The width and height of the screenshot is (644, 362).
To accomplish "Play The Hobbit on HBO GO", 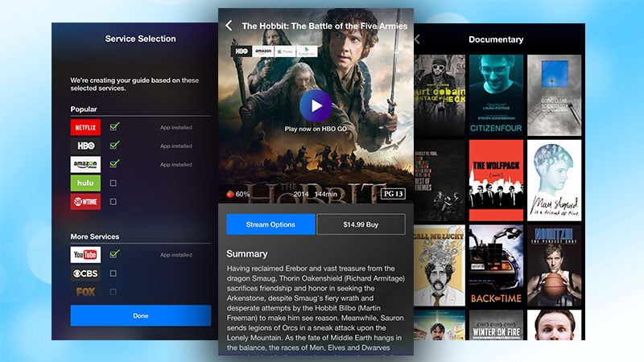I will pos(316,106).
